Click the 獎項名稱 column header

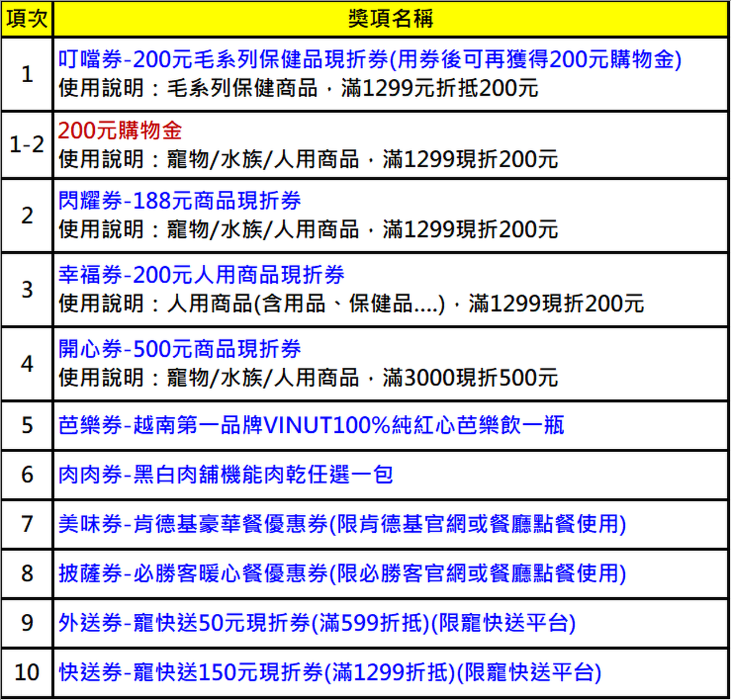coord(391,19)
